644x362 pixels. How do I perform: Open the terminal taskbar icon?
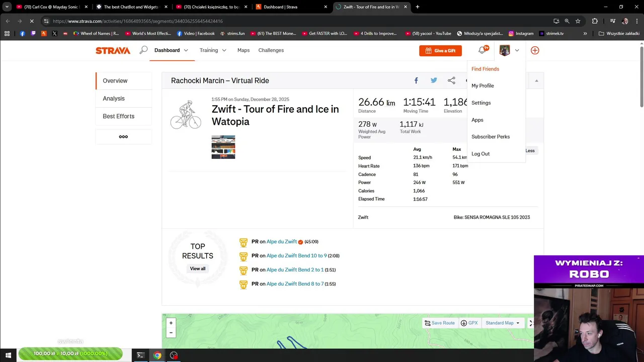tap(140, 355)
